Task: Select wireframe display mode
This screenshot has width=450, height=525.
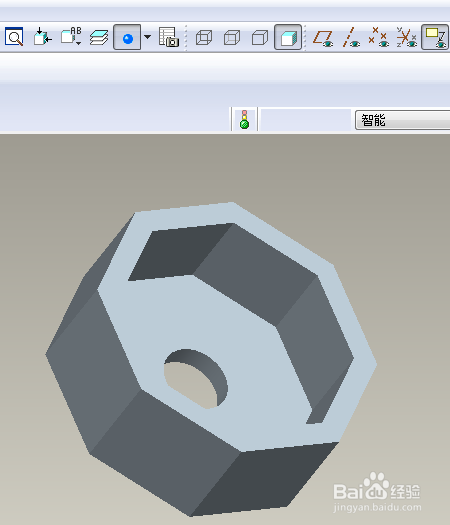Action: 204,37
